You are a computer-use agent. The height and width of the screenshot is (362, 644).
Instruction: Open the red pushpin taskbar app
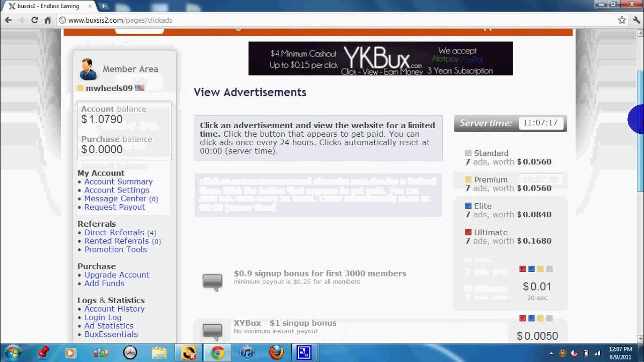pyautogui.click(x=44, y=352)
